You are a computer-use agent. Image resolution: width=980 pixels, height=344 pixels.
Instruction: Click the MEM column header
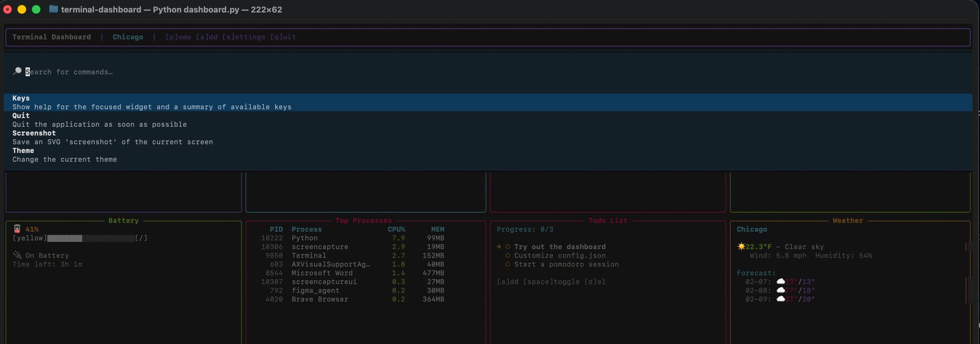tap(437, 230)
